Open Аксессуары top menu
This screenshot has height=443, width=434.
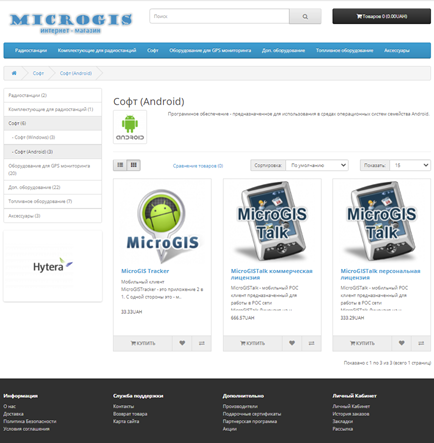tap(397, 50)
